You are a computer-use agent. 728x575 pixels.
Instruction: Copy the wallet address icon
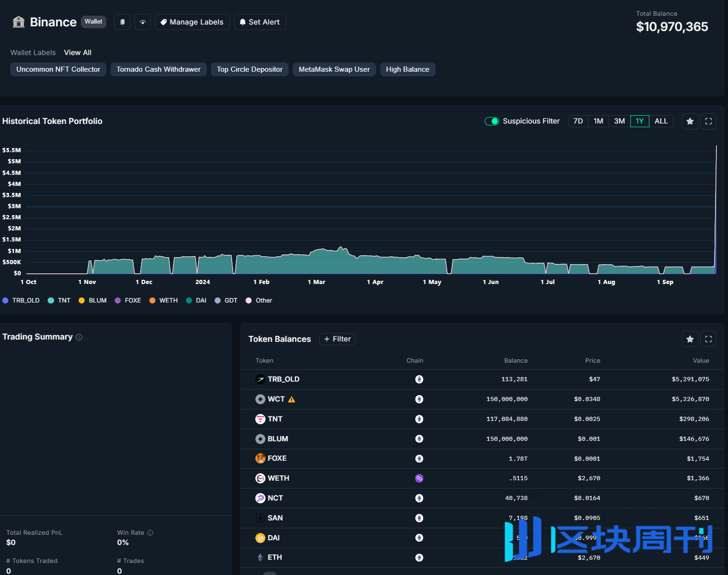122,22
